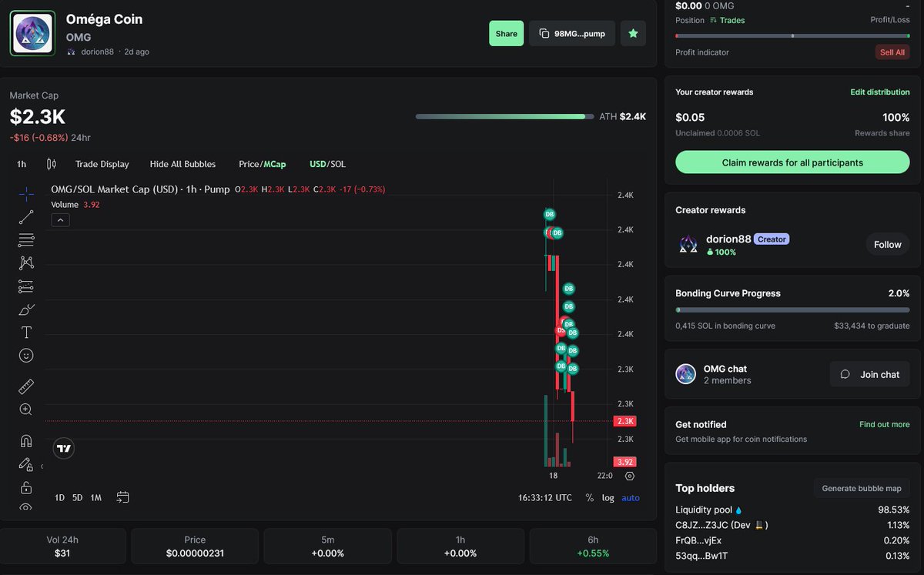Select the pattern drawing tool

coord(26,263)
